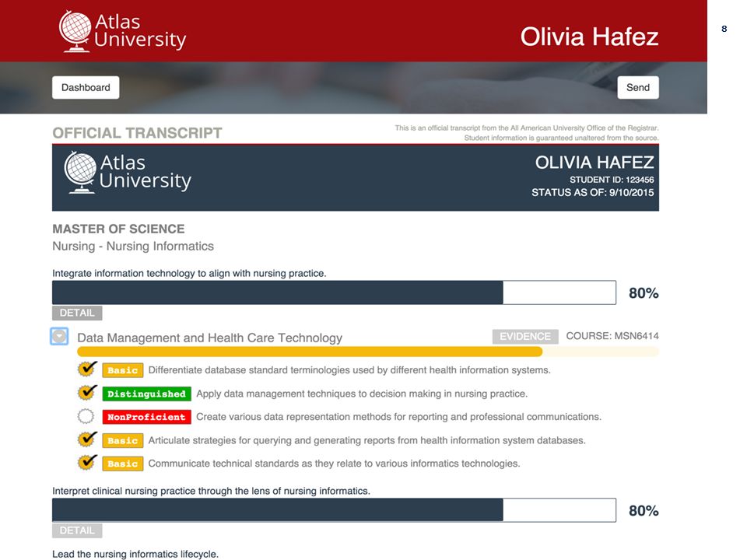Click the Atlas University globe logo in red header

pos(75,31)
